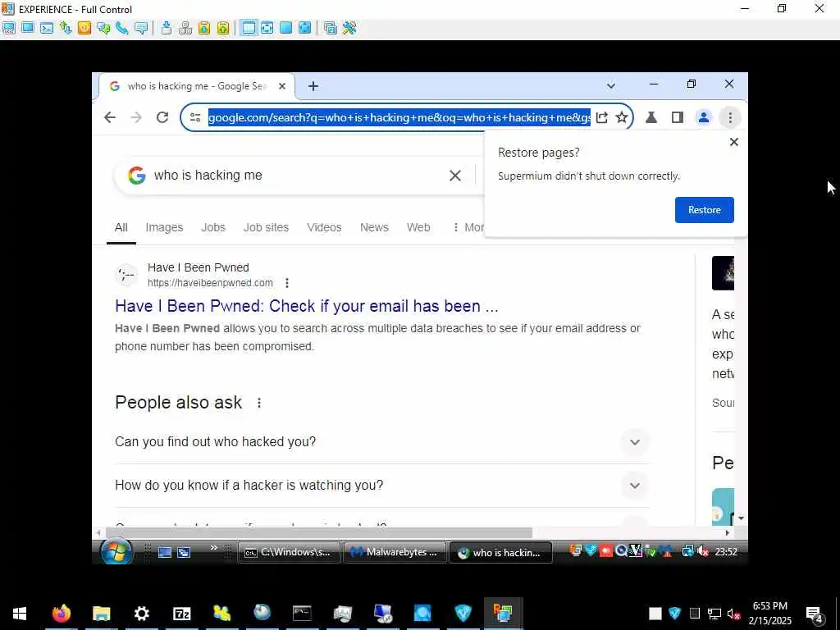The image size is (840, 630).
Task: Click the orange power icon in remote toolbar
Action: click(x=84, y=28)
